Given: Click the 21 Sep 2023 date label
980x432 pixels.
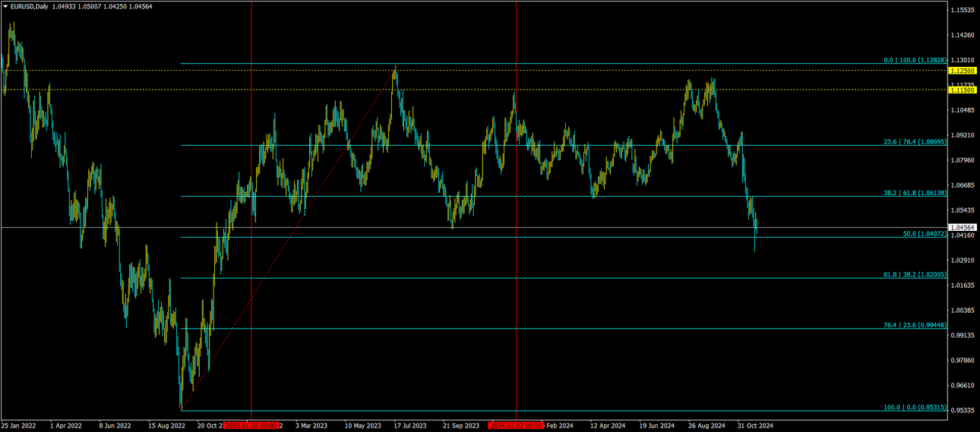Looking at the screenshot, I should click(x=461, y=426).
